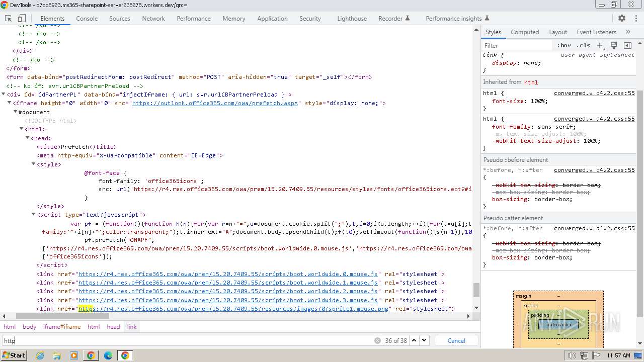
Task: Click the taskbar clock showing 11:57 AM
Action: tap(618, 355)
